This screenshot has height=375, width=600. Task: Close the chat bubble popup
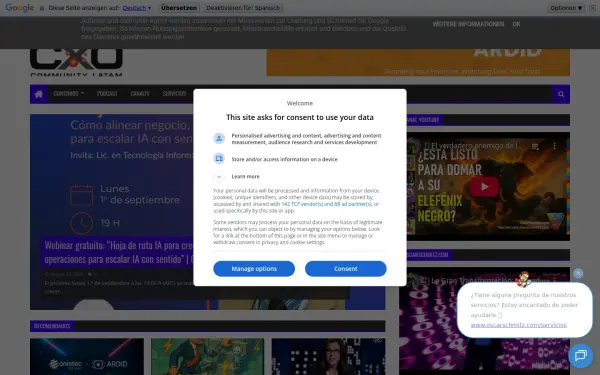pos(578,273)
